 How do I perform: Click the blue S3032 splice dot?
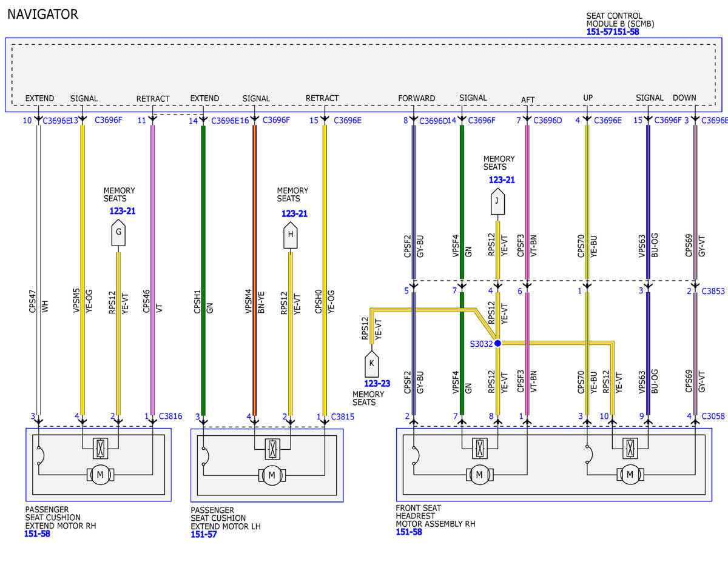(x=497, y=343)
